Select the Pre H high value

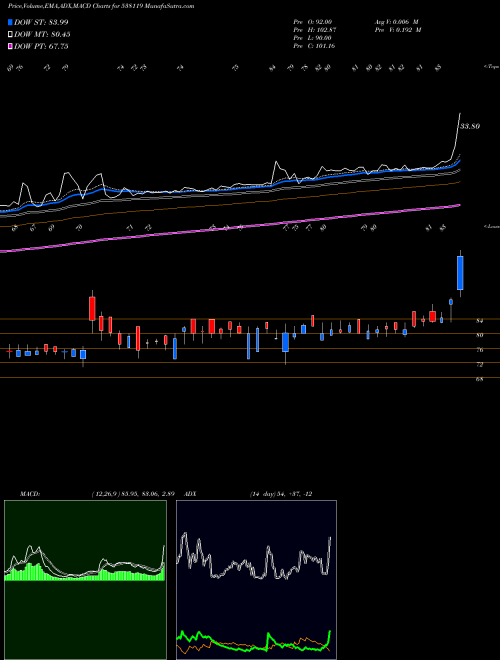[315, 30]
